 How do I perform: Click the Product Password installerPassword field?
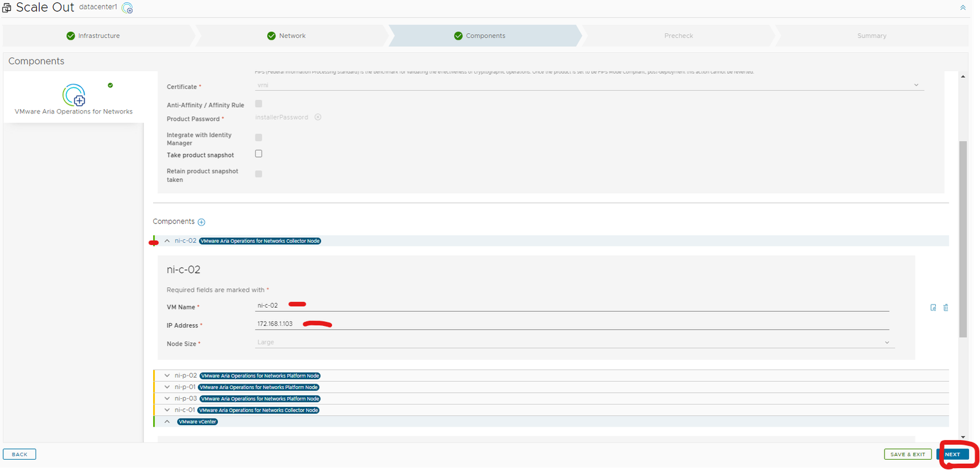282,117
